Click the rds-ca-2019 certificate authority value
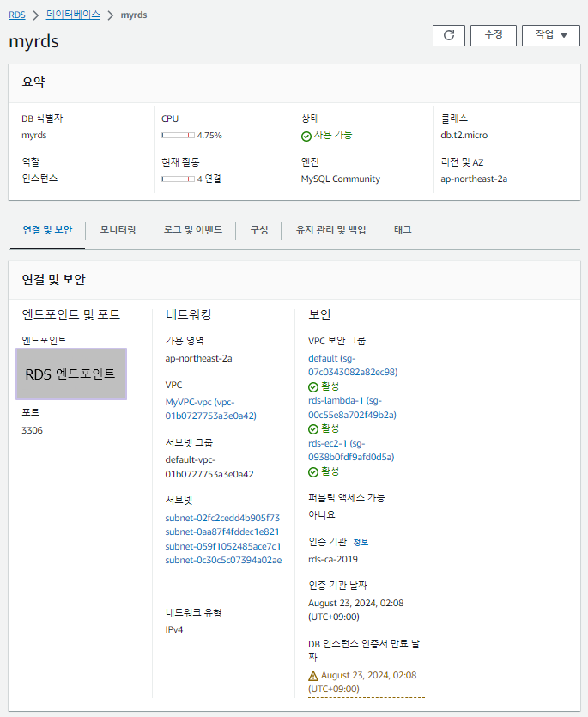This screenshot has height=717, width=588. (x=333, y=559)
